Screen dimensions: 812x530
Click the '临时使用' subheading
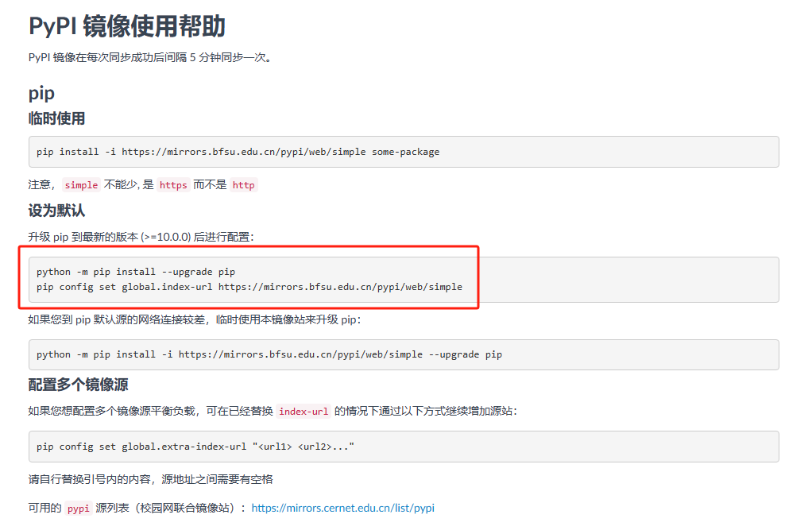coord(56,118)
